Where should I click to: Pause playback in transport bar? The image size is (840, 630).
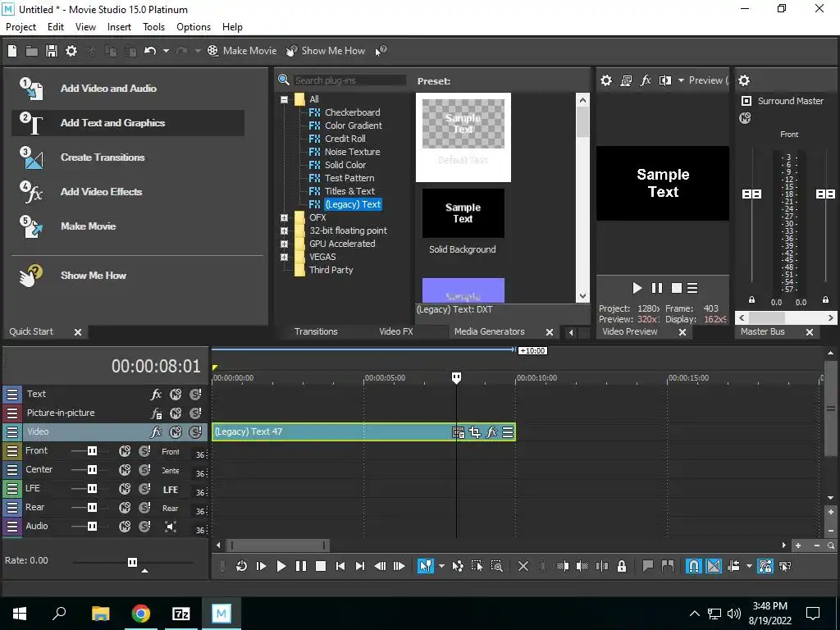[301, 566]
